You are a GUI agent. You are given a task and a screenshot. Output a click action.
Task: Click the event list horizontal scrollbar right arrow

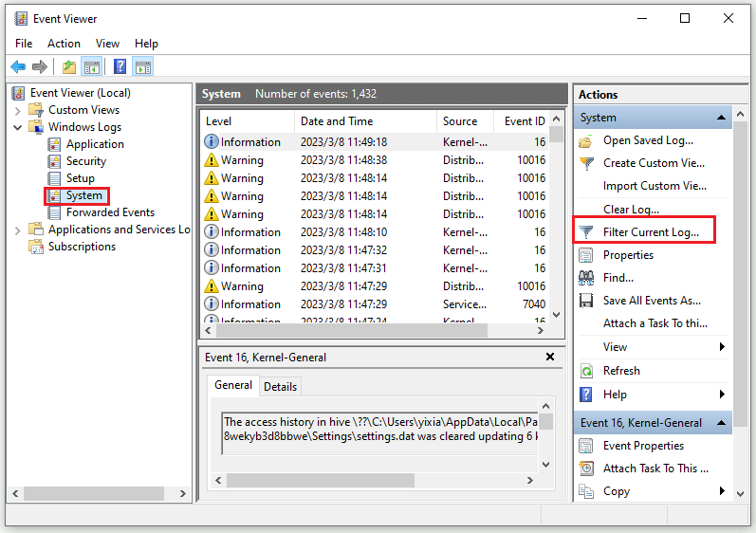[541, 331]
